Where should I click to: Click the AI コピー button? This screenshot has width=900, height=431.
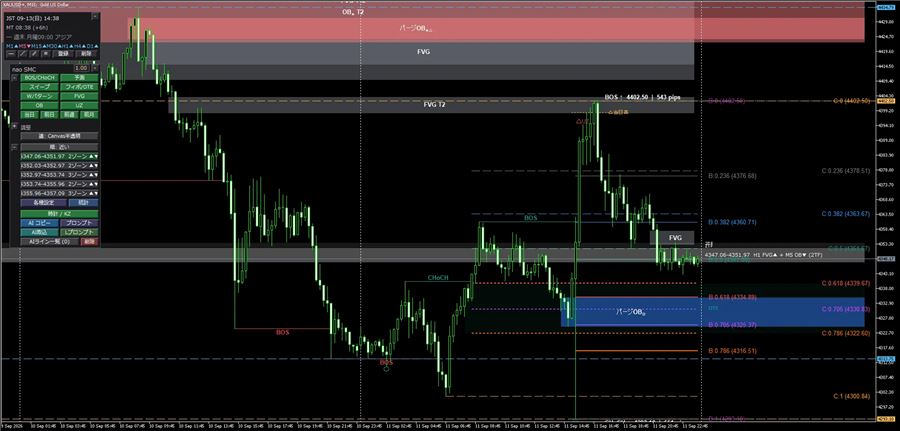(x=39, y=223)
